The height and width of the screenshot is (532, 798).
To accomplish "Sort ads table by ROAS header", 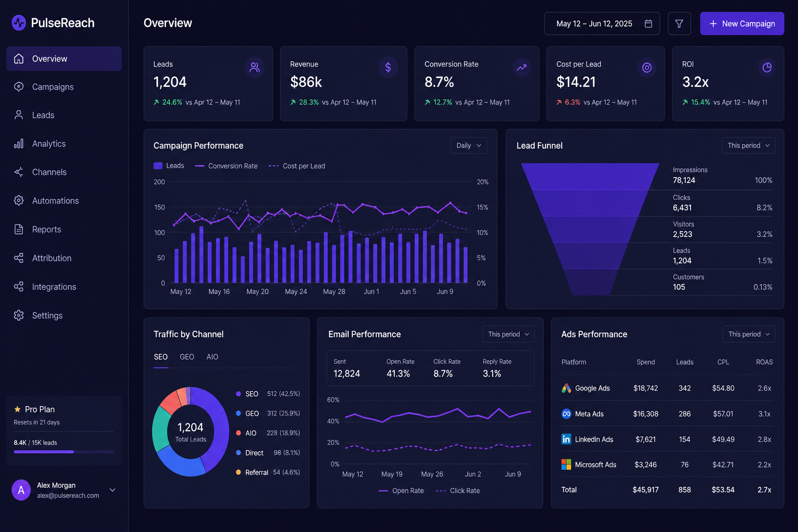I will pyautogui.click(x=764, y=362).
